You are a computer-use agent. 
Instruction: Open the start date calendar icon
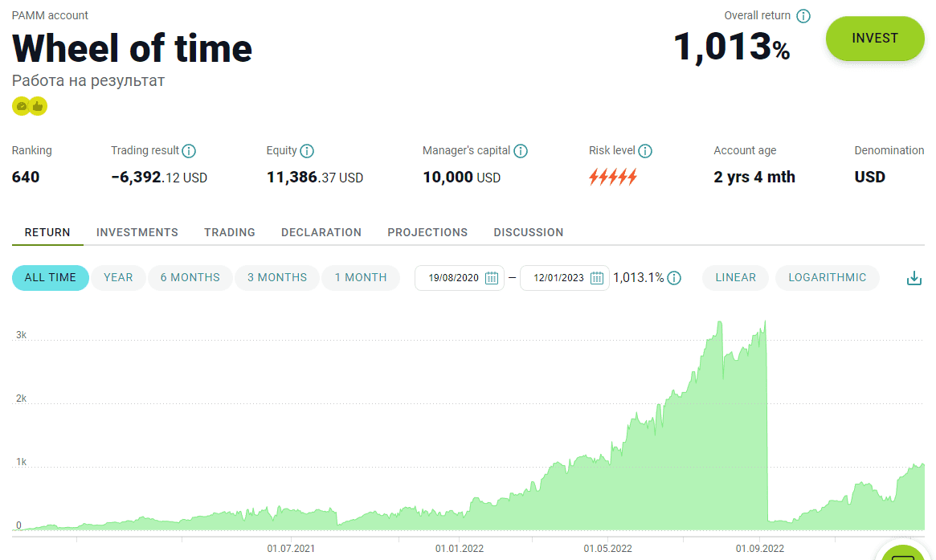tap(491, 278)
